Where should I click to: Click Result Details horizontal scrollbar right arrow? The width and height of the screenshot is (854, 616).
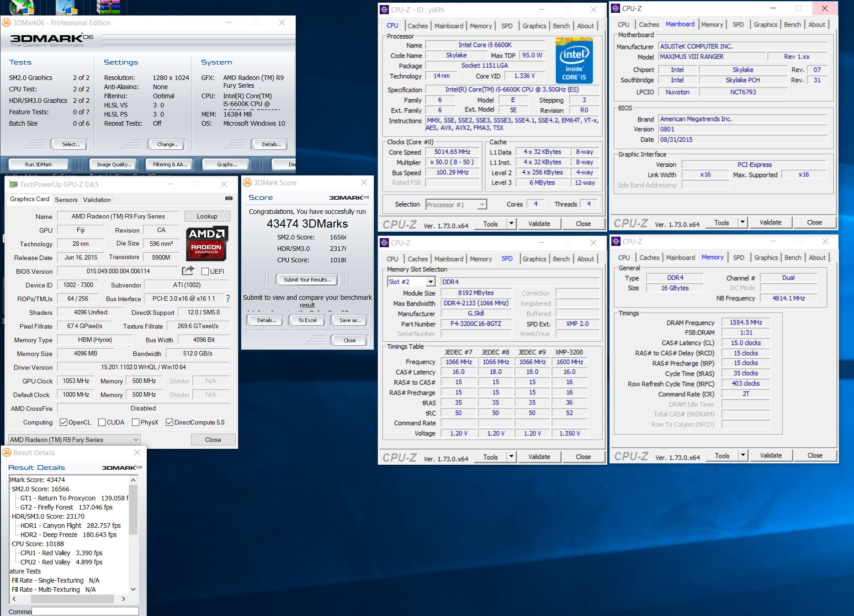click(x=123, y=599)
